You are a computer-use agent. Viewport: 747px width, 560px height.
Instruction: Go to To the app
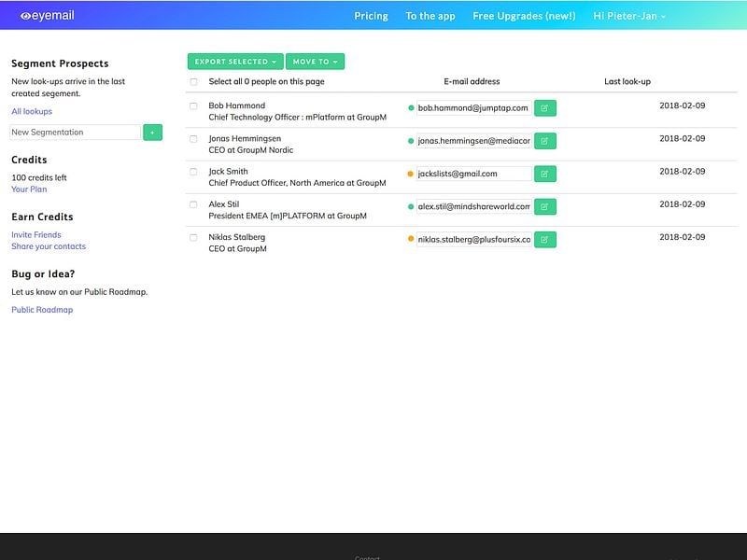tap(430, 16)
